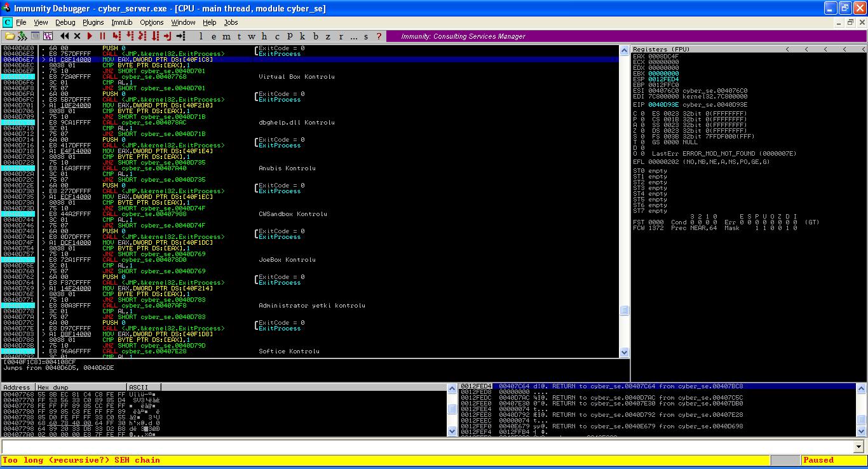The width and height of the screenshot is (868, 469).
Task: Close the debugged program with the X toolbar icon
Action: (x=77, y=36)
